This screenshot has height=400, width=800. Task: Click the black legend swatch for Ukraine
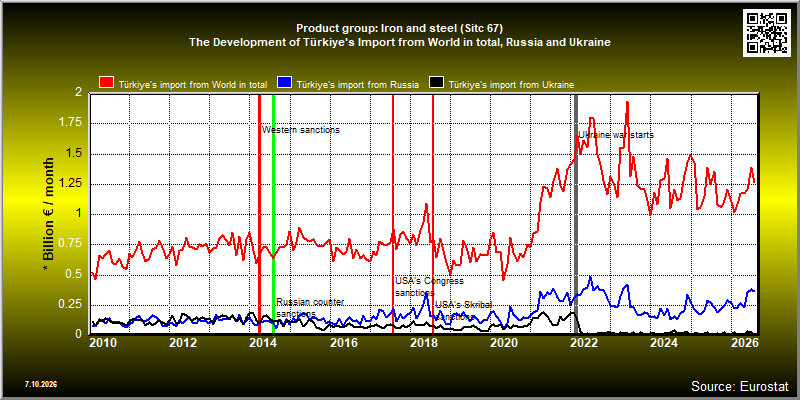(x=436, y=84)
